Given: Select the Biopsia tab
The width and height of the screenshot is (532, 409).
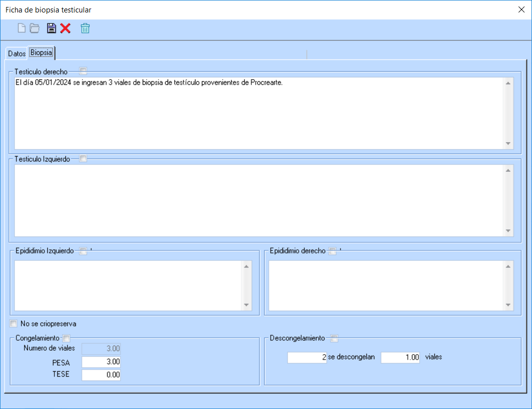Looking at the screenshot, I should coord(41,52).
